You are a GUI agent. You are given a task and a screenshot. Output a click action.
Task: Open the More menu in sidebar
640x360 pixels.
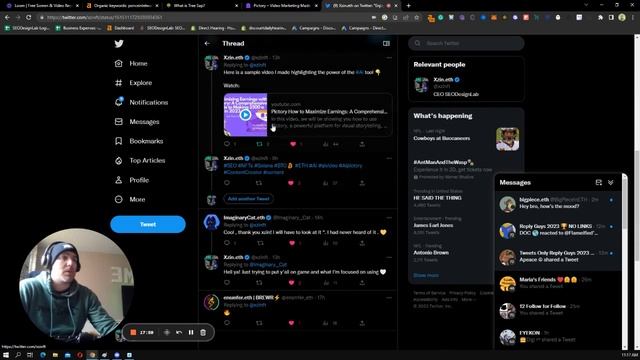tap(130, 199)
